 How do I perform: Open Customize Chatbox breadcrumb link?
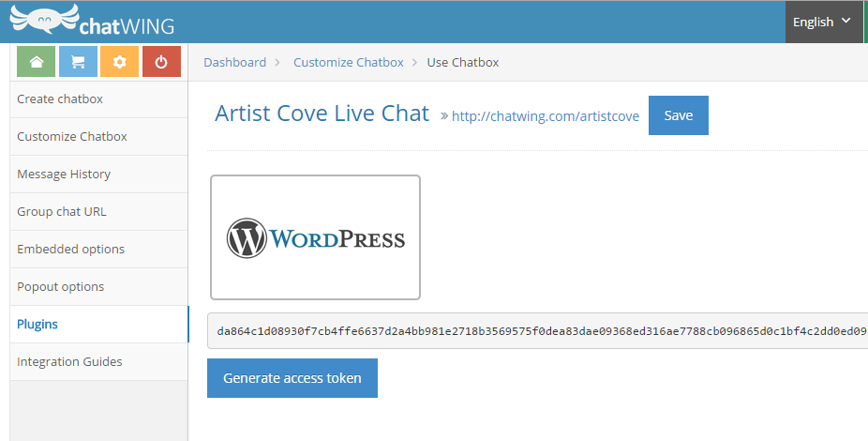[x=348, y=63]
